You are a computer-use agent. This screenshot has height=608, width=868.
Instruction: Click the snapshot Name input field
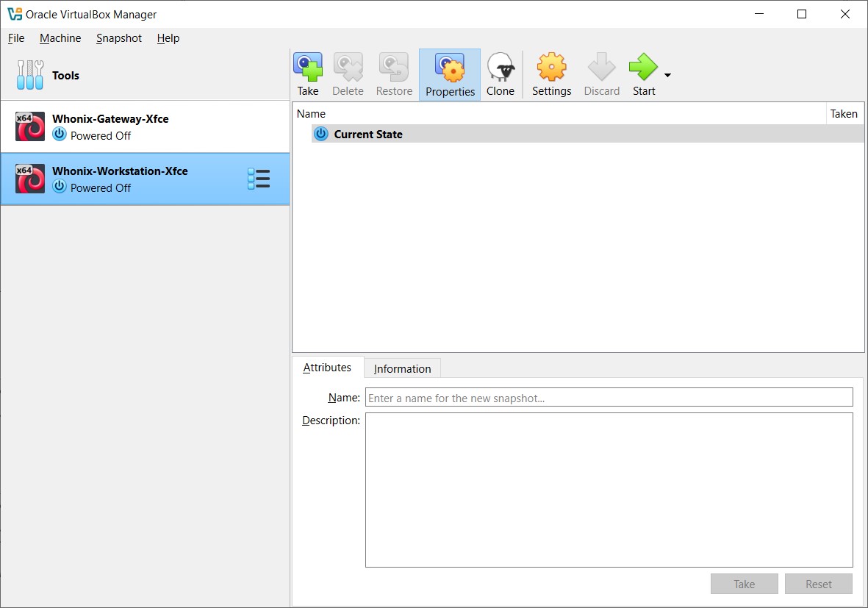pos(609,398)
